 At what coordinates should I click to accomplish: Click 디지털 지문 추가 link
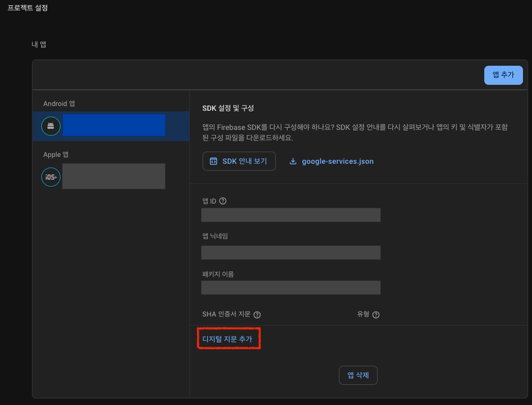coord(228,339)
